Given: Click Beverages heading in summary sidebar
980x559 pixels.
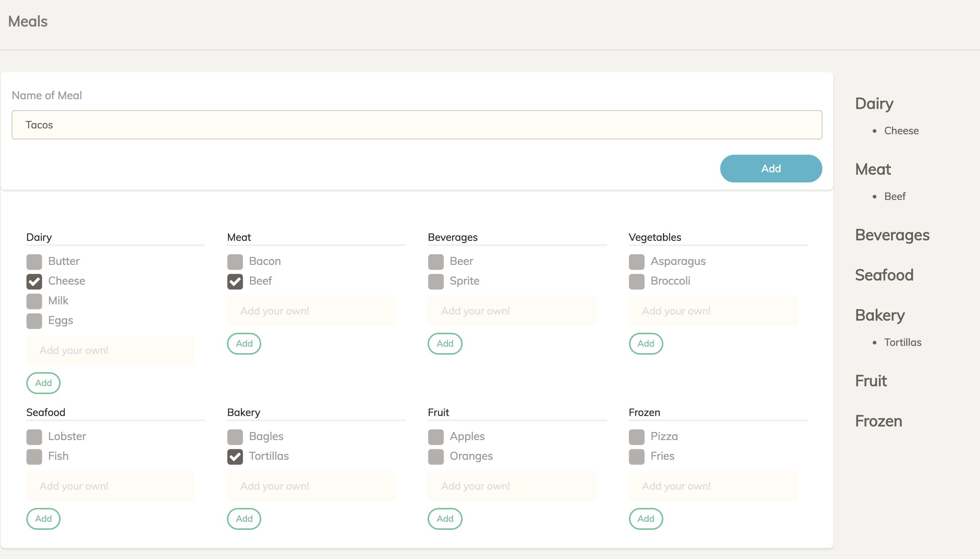Looking at the screenshot, I should [892, 235].
